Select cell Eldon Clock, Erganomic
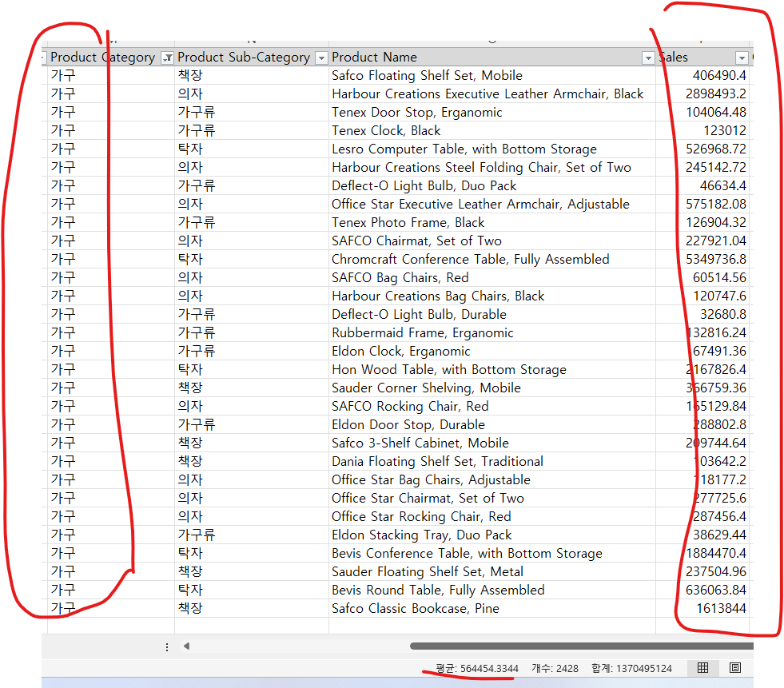 (x=492, y=351)
